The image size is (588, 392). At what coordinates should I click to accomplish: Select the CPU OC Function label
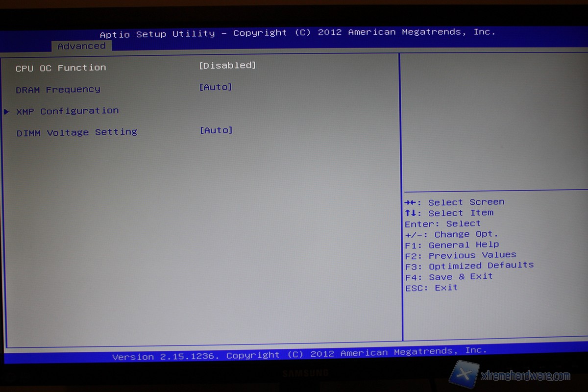[x=60, y=68]
